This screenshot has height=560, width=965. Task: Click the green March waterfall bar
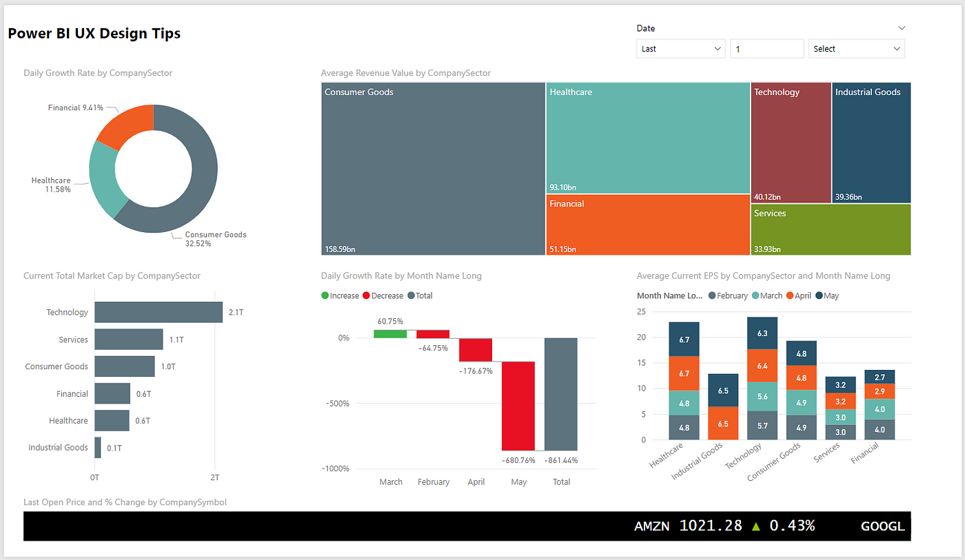(x=390, y=334)
